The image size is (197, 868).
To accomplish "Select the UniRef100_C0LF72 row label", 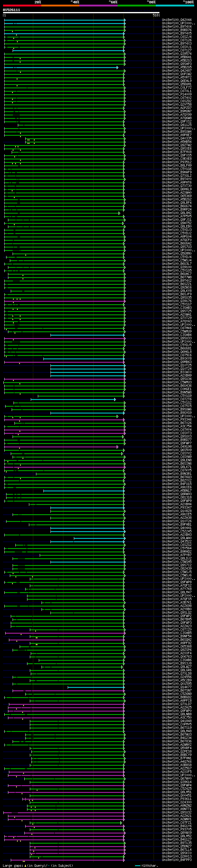I will click(177, 88).
